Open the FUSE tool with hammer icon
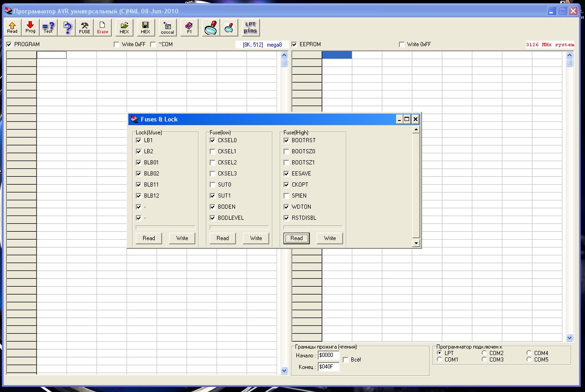This screenshot has width=585, height=392. pyautogui.click(x=85, y=28)
